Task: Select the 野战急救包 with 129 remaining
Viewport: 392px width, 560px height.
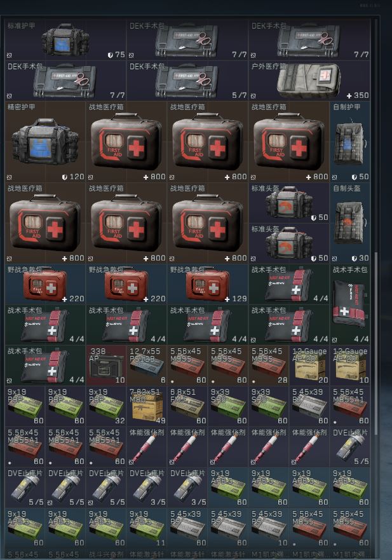Action: click(208, 283)
